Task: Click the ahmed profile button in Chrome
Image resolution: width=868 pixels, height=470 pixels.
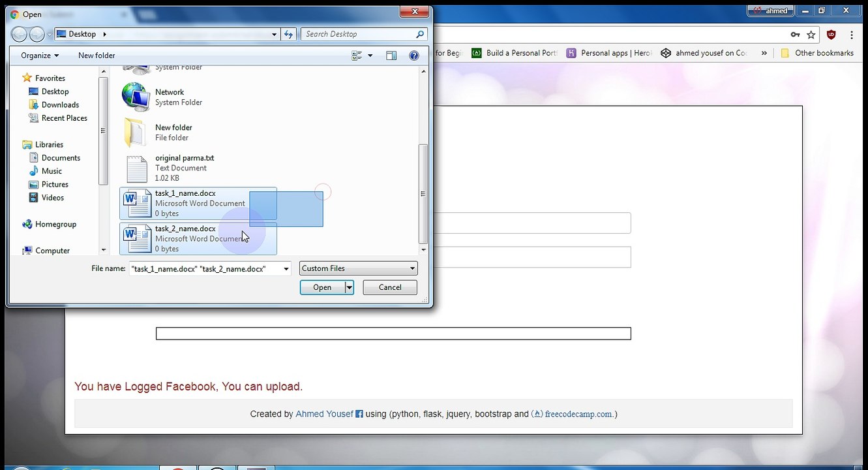Action: (x=770, y=10)
